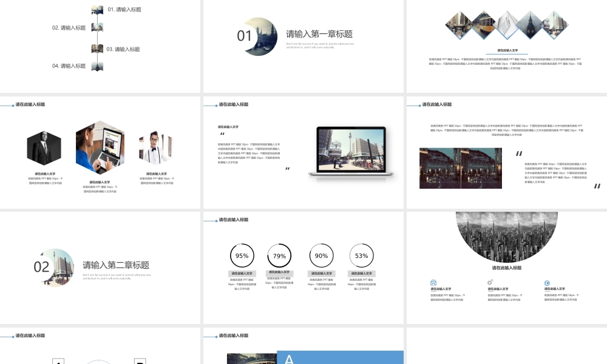Click the 79% progress ring
The width and height of the screenshot is (607, 364).
click(x=279, y=255)
